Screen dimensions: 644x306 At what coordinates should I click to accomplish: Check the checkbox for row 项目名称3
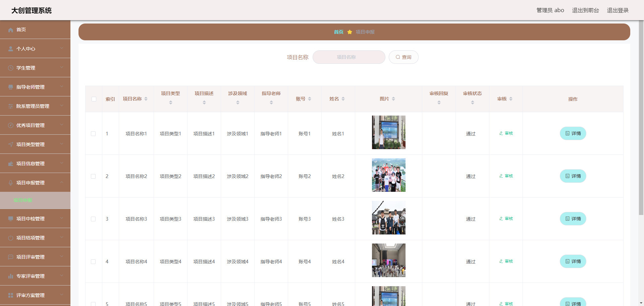click(x=93, y=219)
